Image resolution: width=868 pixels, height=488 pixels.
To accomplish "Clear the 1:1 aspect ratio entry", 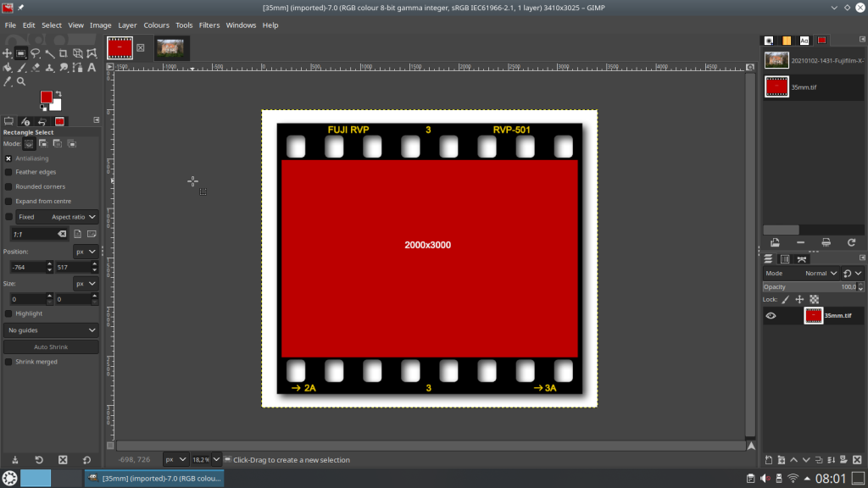I will point(62,234).
